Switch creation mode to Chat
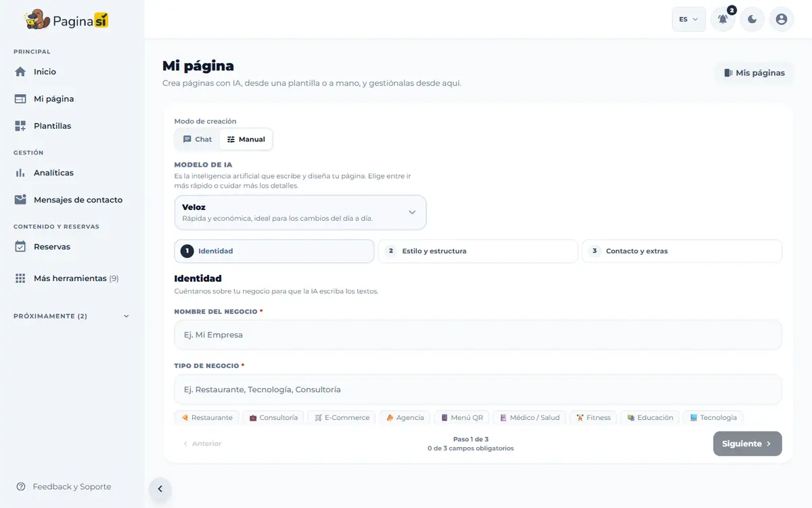This screenshot has width=812, height=508. [197, 139]
